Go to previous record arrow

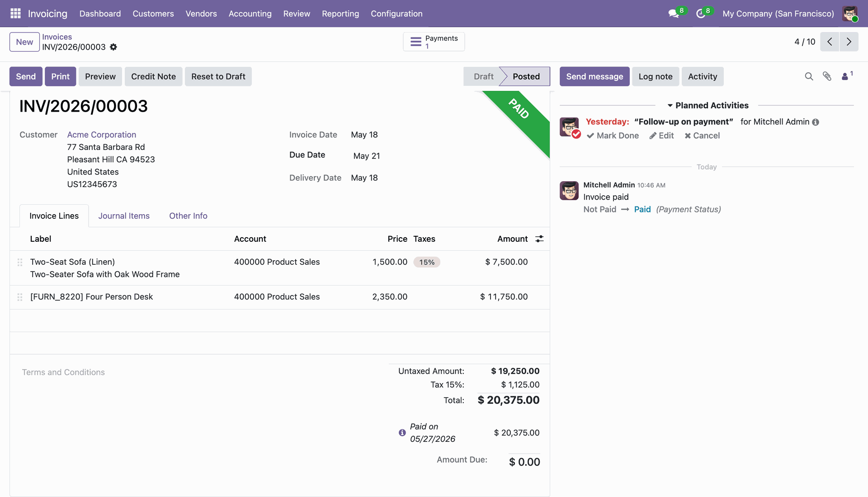click(x=830, y=42)
